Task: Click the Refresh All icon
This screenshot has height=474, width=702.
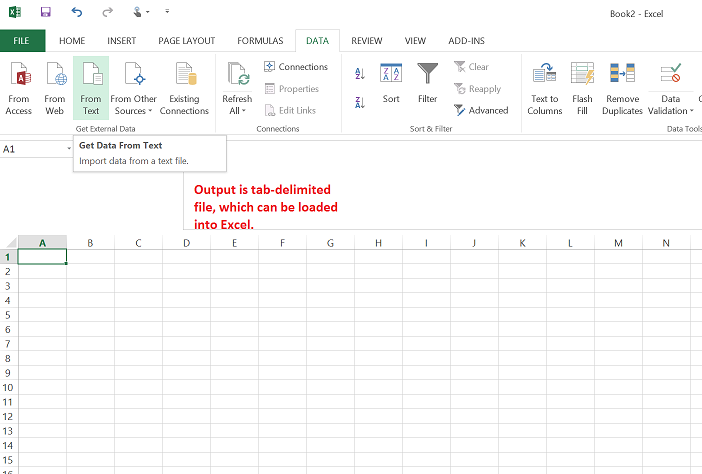Action: pos(237,74)
